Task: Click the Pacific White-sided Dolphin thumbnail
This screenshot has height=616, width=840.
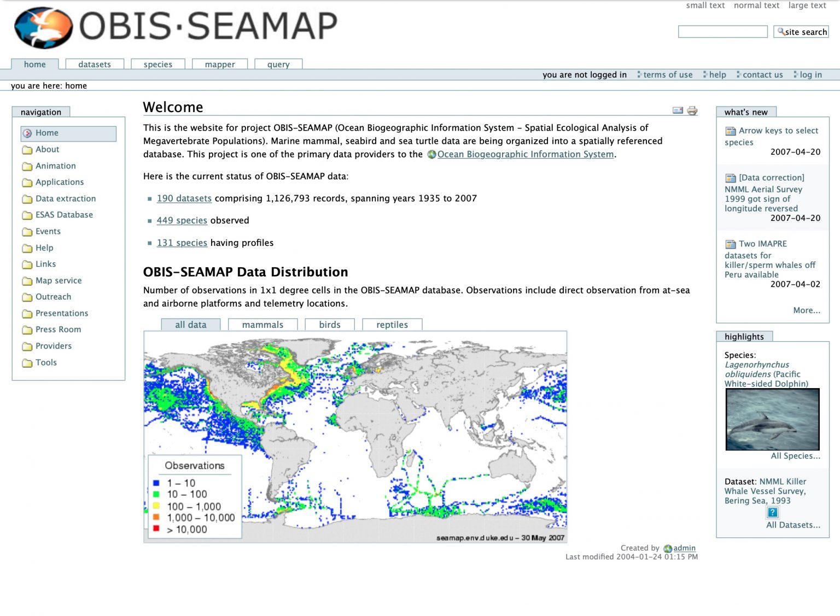Action: [772, 419]
